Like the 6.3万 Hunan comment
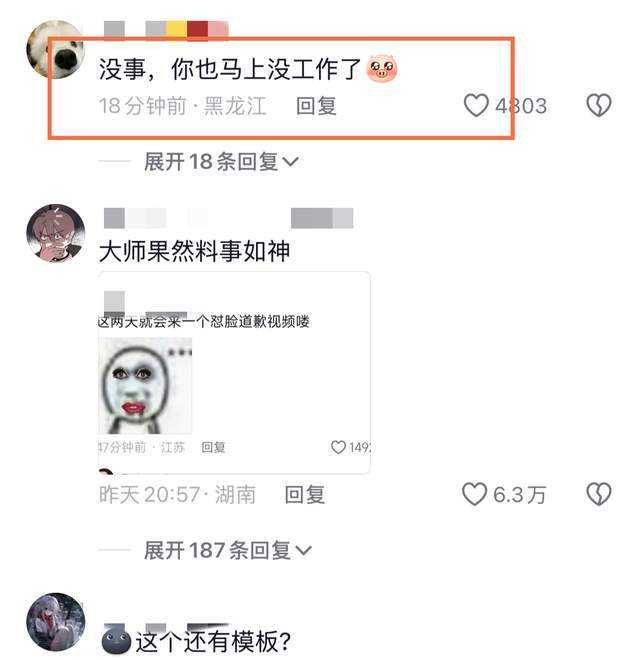Screen dimensions: 640x660 pos(475,494)
